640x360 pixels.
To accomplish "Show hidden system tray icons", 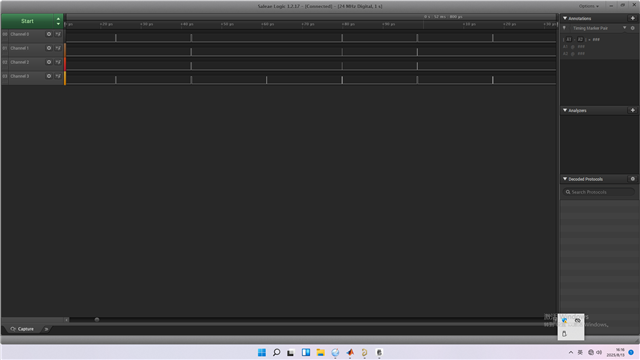I will tap(571, 352).
